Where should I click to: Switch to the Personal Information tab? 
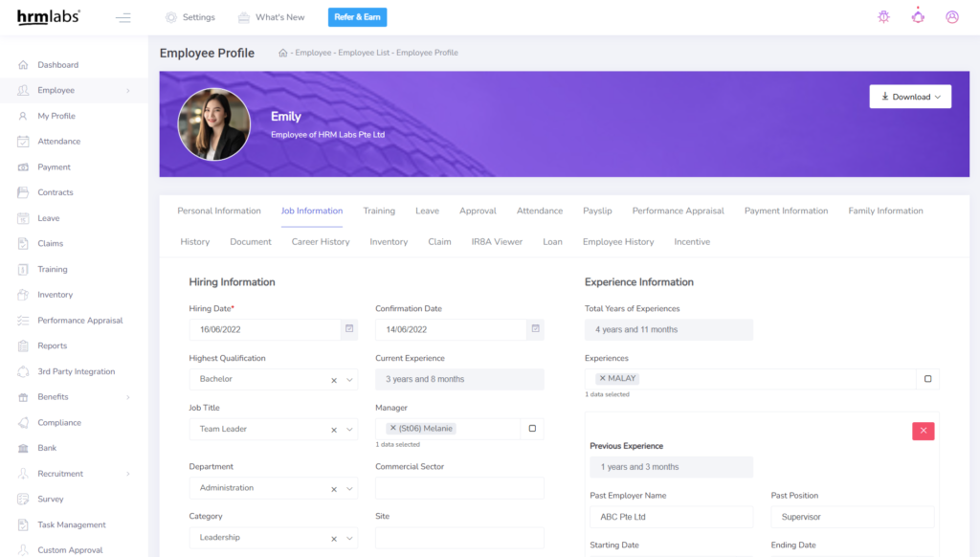tap(219, 211)
